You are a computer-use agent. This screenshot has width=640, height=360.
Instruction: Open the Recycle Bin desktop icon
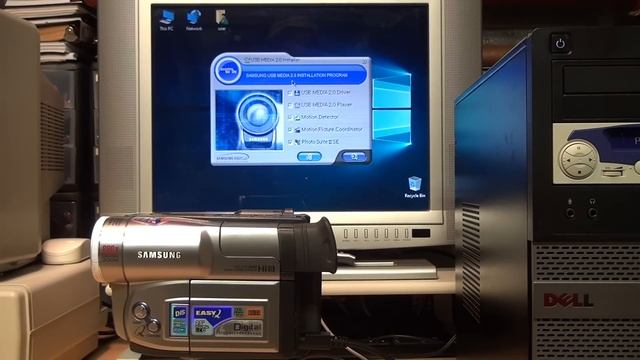tap(415, 187)
